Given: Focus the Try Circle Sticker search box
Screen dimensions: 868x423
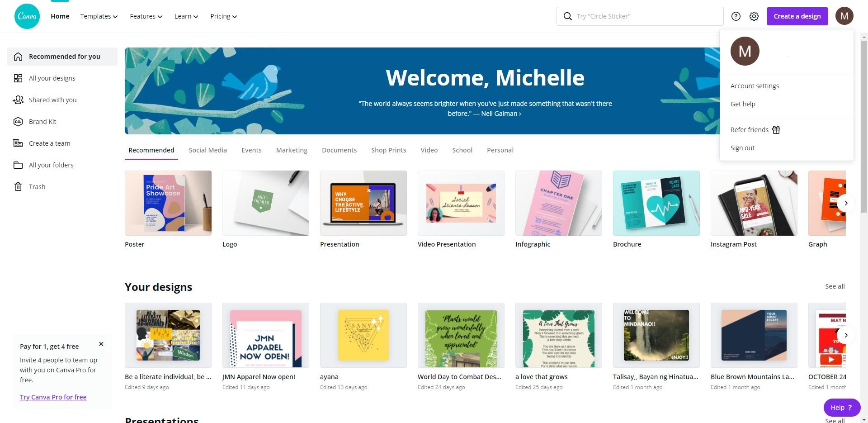Looking at the screenshot, I should coord(640,16).
